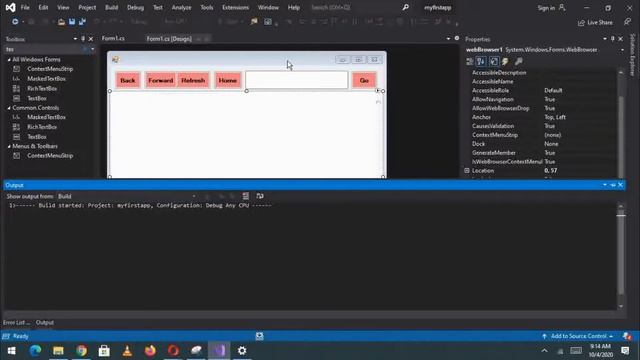
Task: Toggle Alphabetical sort in Properties panel
Action: click(x=481, y=61)
